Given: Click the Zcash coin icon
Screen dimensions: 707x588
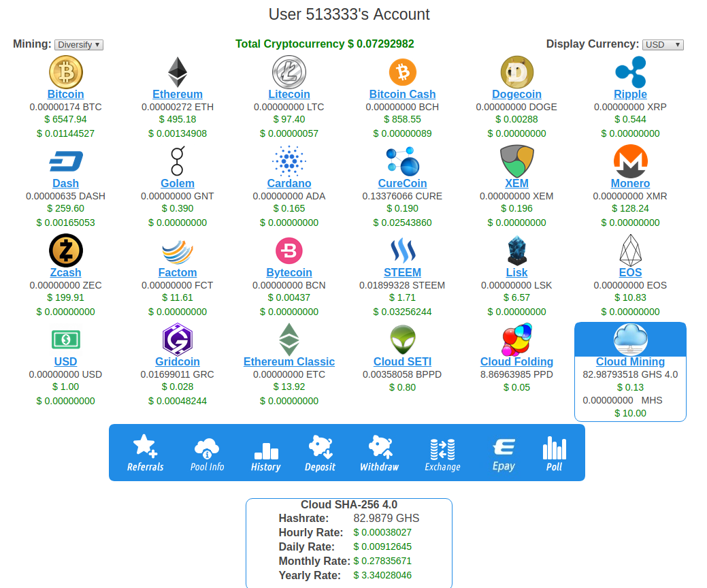Looking at the screenshot, I should [66, 250].
